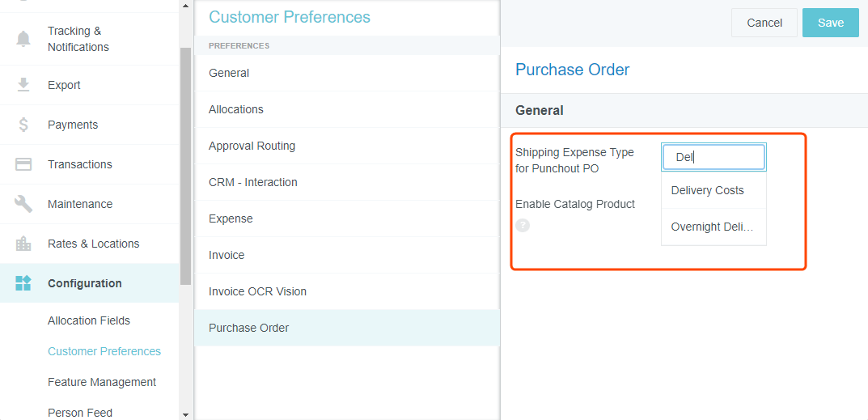This screenshot has height=420, width=868.
Task: Open Allocation Fields under Configuration
Action: pos(89,320)
